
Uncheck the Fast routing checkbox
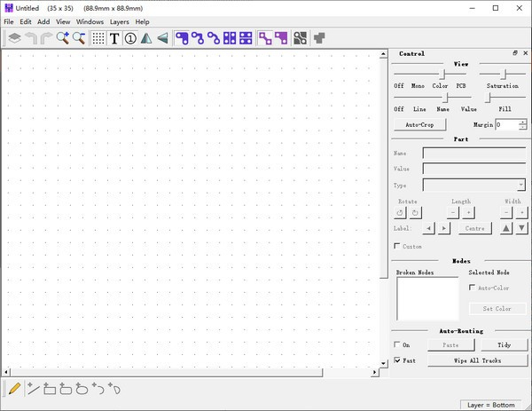point(396,361)
